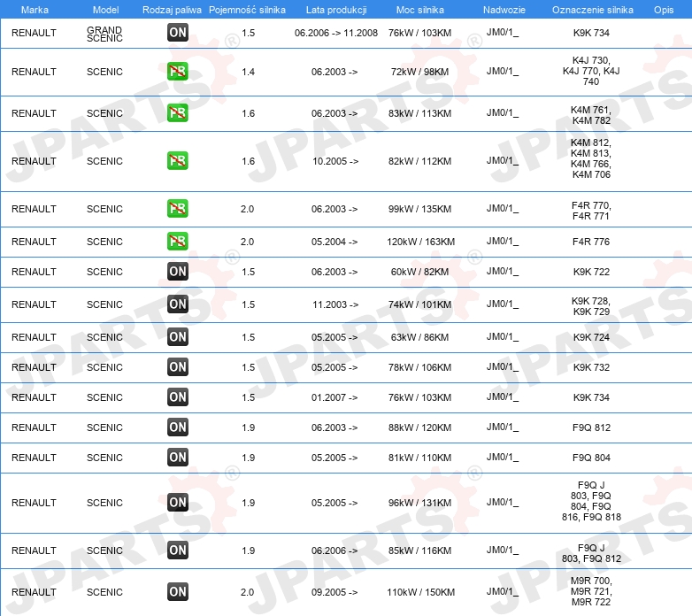Select engine codes K9K 728, K9K 729
The image size is (692, 616).
coord(591,306)
